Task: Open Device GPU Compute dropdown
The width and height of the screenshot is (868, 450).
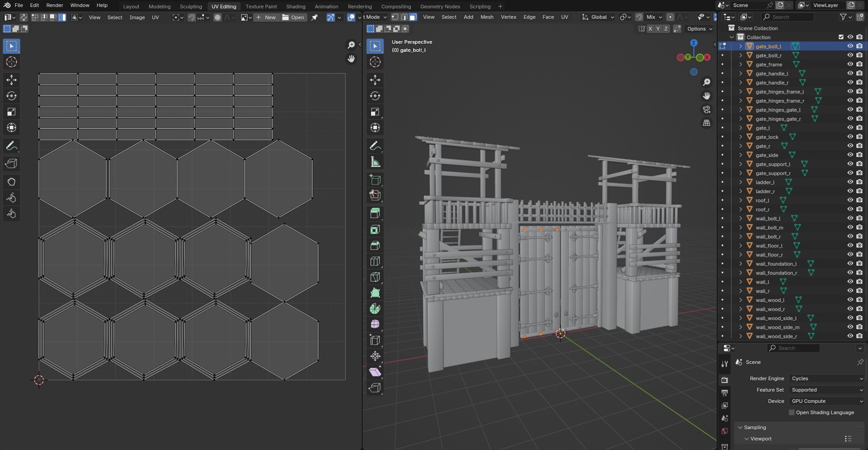Action: click(x=827, y=401)
